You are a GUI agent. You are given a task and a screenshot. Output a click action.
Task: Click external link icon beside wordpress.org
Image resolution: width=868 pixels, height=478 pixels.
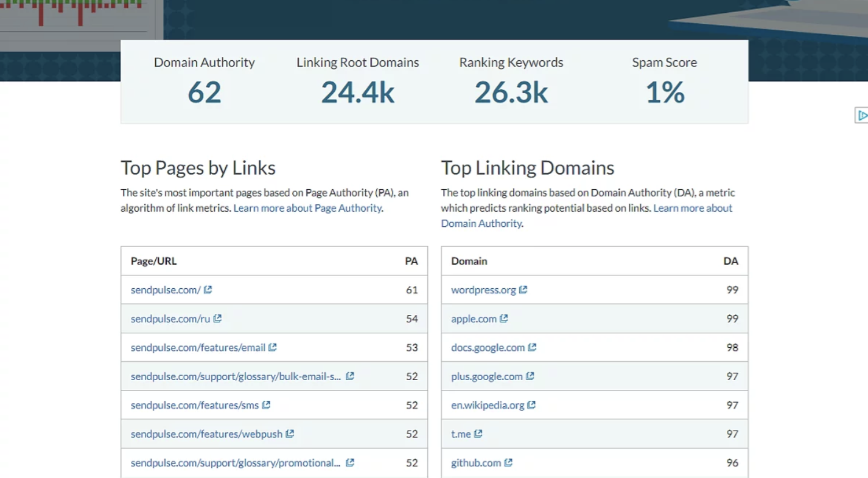coord(523,289)
